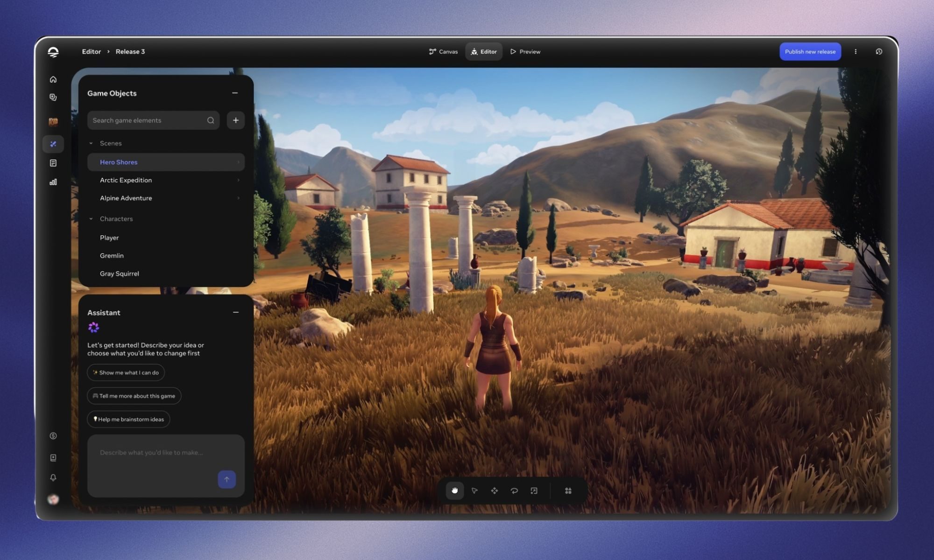Open the layers/copies icon below Home
This screenshot has height=560, width=934.
[53, 97]
